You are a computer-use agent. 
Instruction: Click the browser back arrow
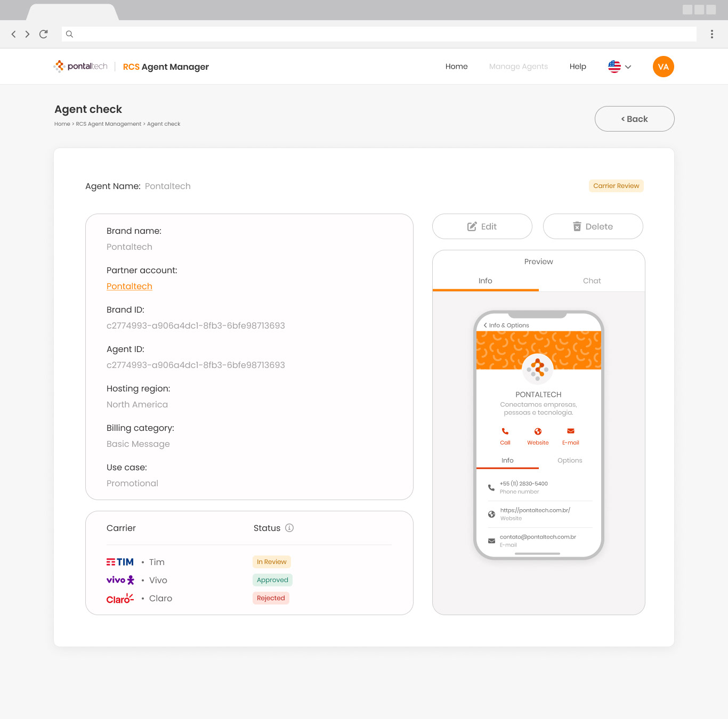coord(13,34)
